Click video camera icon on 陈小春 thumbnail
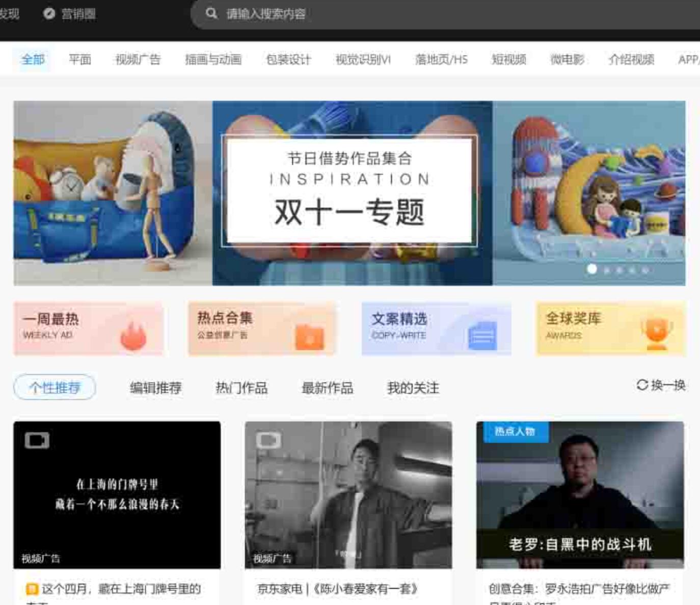Image resolution: width=700 pixels, height=605 pixels. (x=268, y=440)
